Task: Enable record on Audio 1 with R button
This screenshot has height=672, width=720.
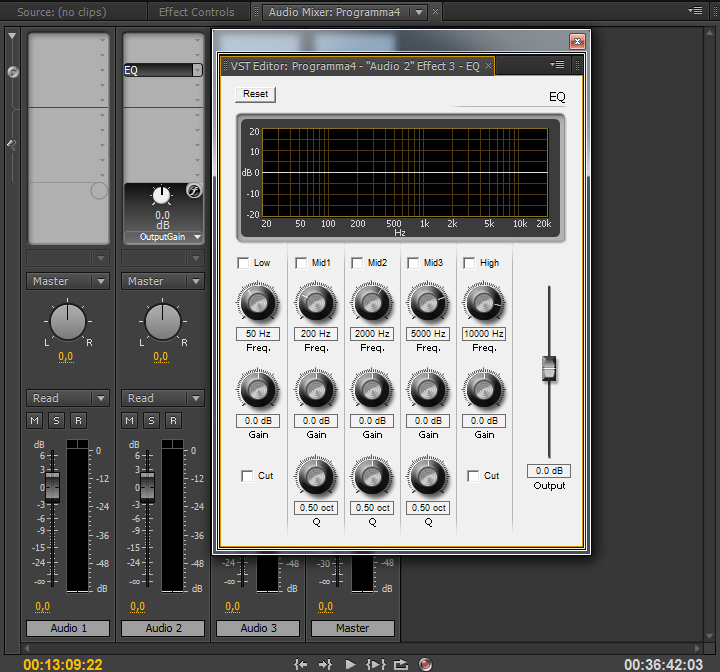Action: tap(79, 420)
